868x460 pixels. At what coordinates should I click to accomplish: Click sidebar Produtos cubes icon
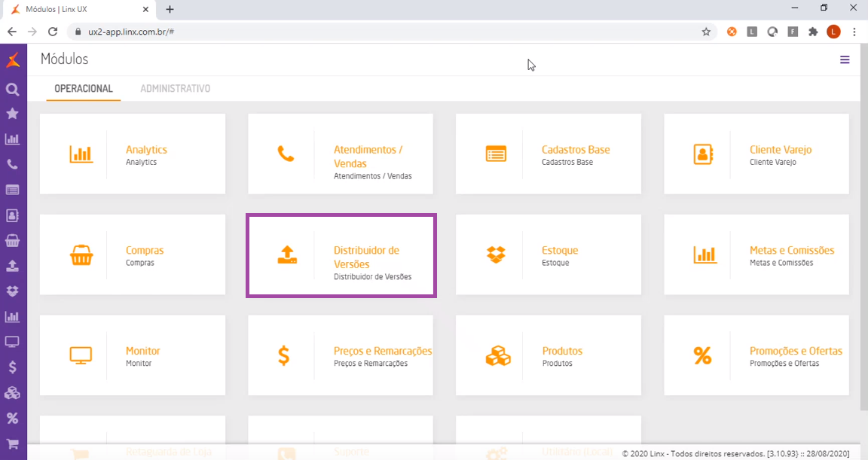click(x=12, y=393)
